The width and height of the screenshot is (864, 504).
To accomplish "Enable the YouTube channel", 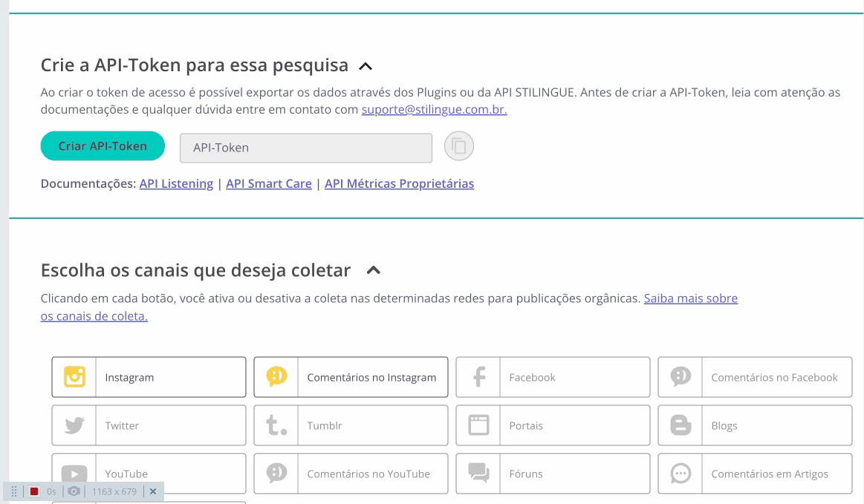I will [149, 474].
